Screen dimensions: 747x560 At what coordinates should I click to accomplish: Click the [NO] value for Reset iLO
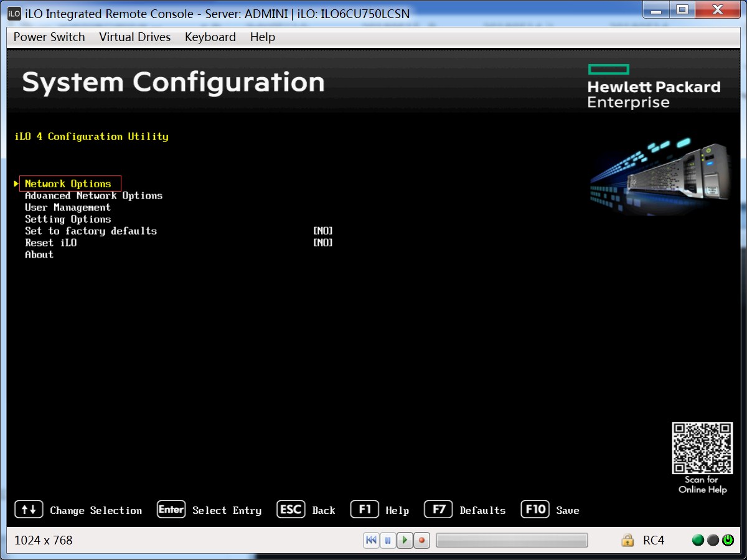coord(323,243)
